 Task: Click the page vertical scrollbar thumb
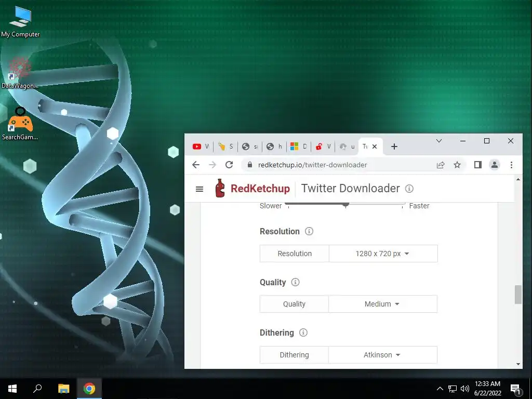click(x=518, y=295)
